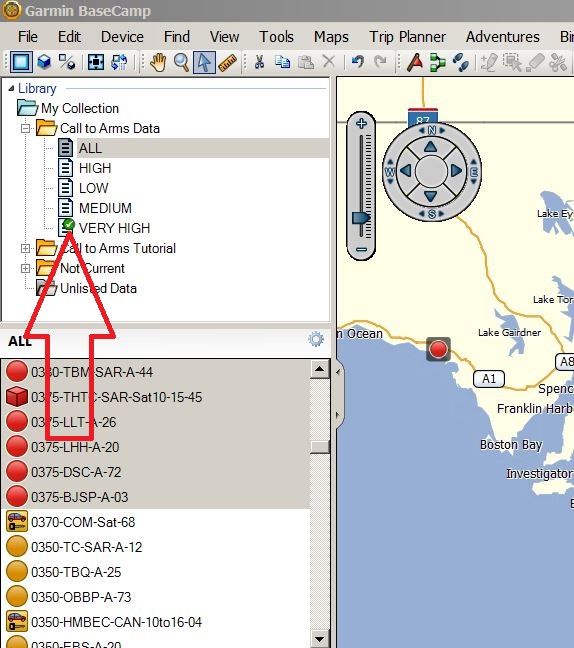Select waypoint 0350-HMBEC-CAN-10to16-04
This screenshot has height=648, width=574.
117,622
